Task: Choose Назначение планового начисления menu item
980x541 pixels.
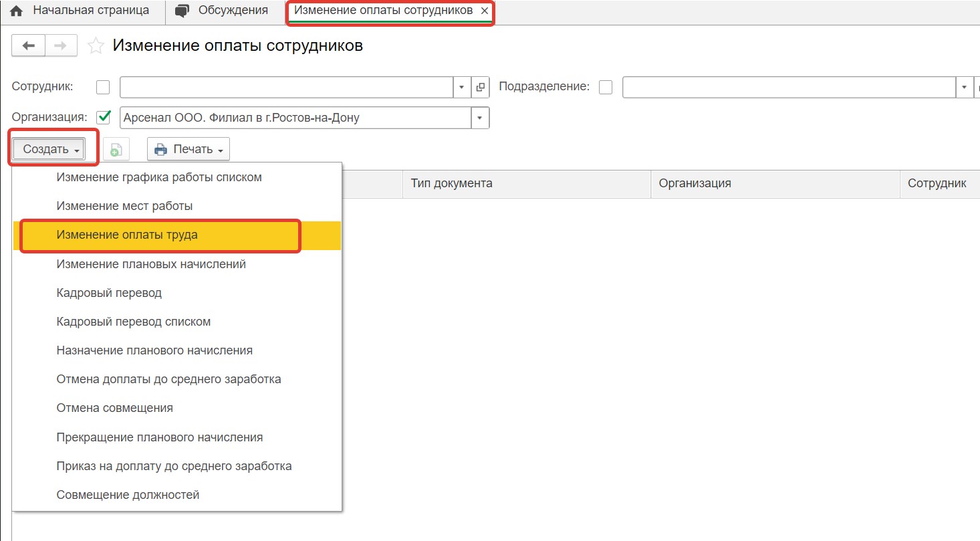Action: 177,350
